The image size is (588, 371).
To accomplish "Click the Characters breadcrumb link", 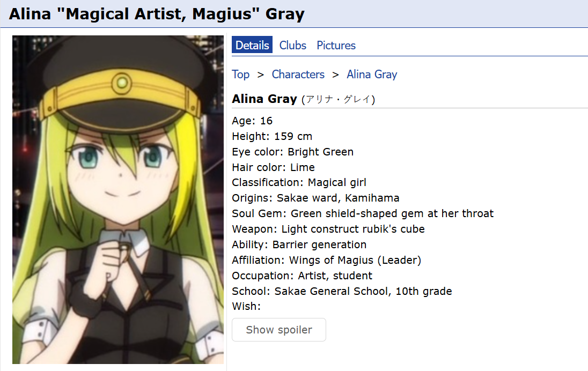I will click(x=298, y=75).
